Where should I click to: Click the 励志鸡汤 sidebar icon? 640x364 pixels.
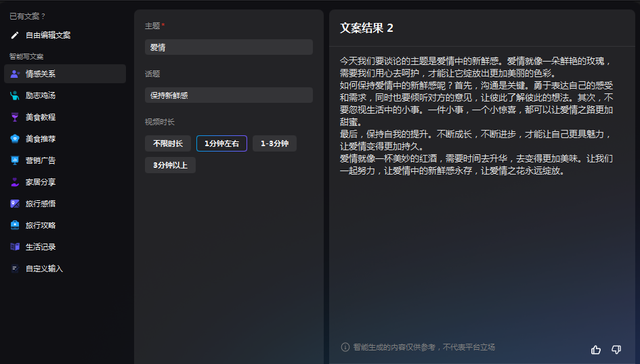[x=15, y=95]
